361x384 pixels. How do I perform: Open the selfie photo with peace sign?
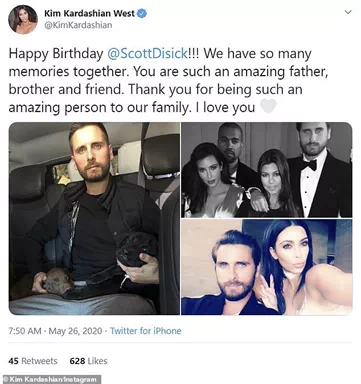pos(267,267)
